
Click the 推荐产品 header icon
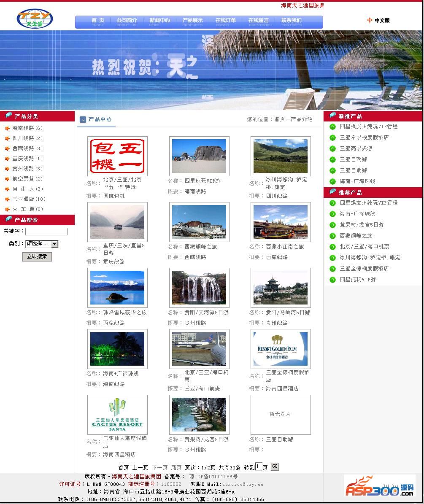click(333, 192)
